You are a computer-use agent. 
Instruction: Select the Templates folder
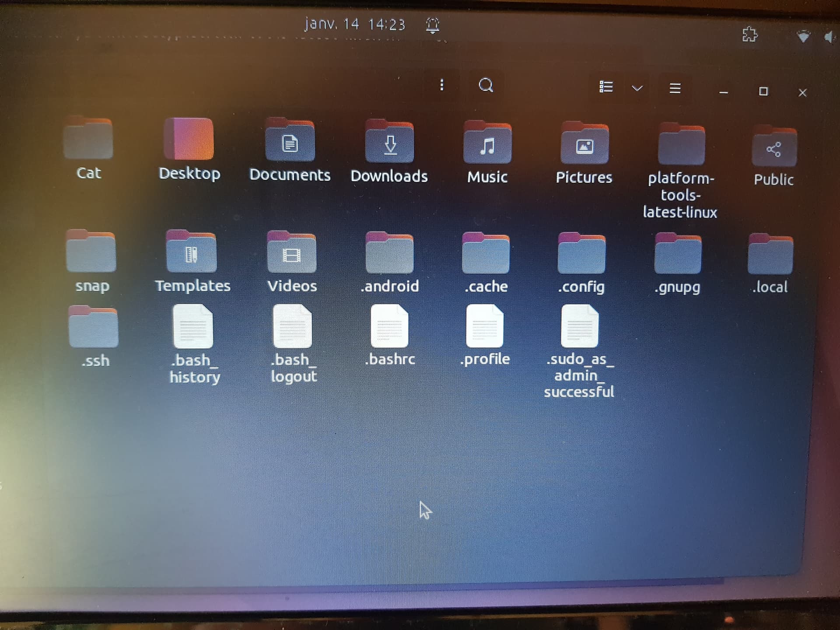click(x=192, y=262)
